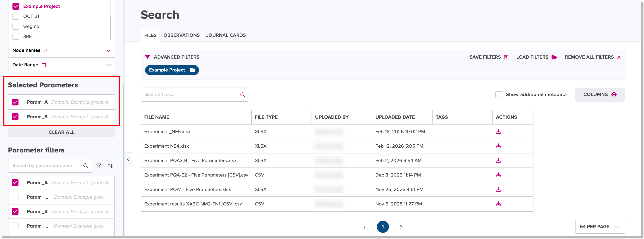Check the OCT 21 project checkbox
Screen dimensions: 644x239
[16, 16]
